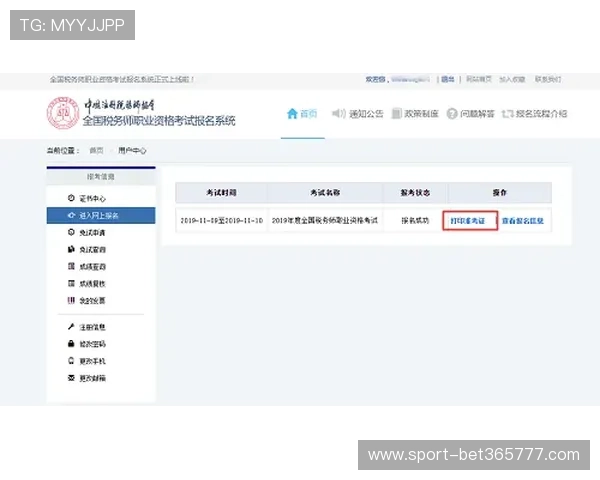The height and width of the screenshot is (480, 600).
Task: Click 用户中心 in the breadcrumb
Action: tap(132, 150)
